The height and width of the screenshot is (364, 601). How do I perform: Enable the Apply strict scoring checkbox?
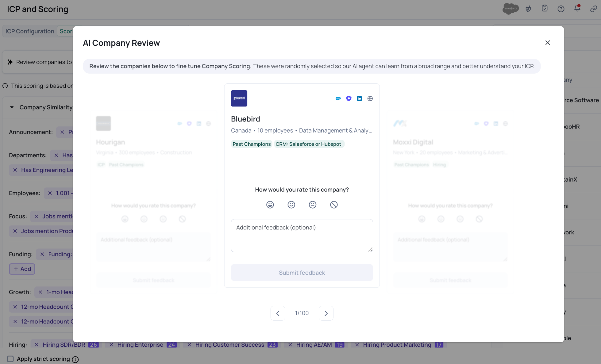coord(11,359)
